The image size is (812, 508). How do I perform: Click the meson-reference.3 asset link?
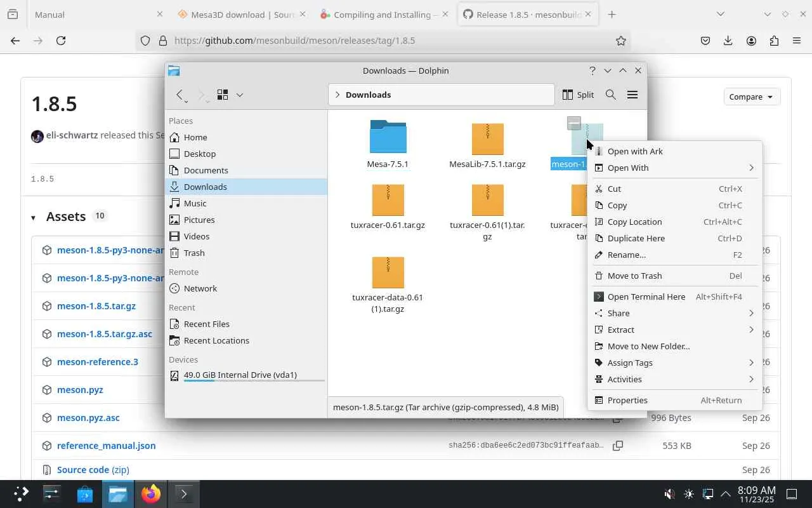point(98,362)
